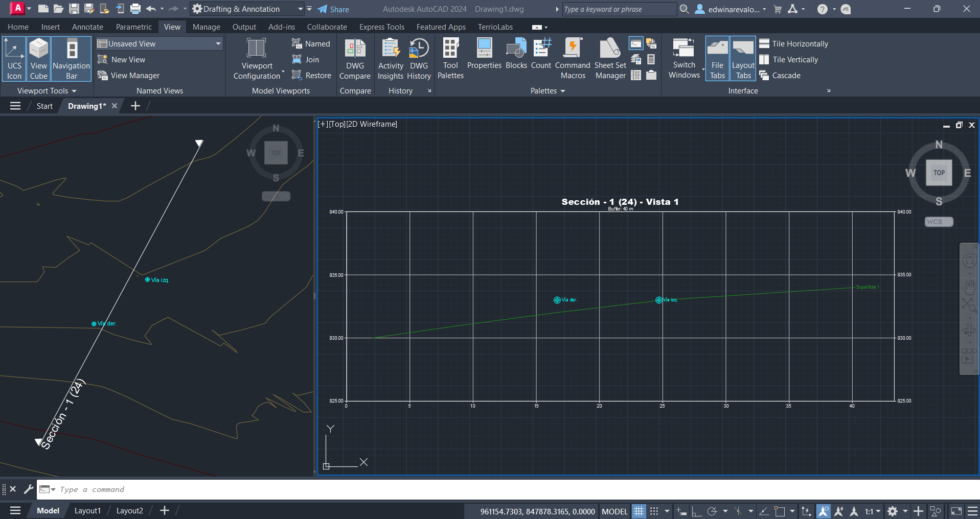Open Sheet Set Manager
The width and height of the screenshot is (980, 519).
point(610,59)
